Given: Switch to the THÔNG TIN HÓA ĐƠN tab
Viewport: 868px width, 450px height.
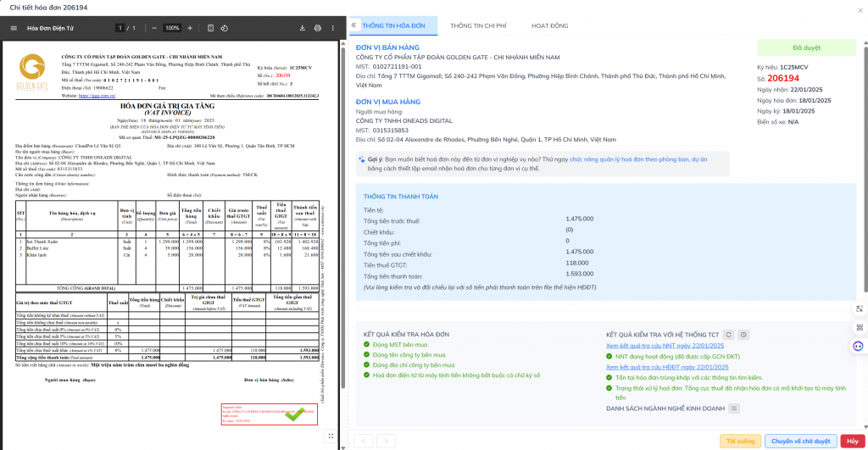Looking at the screenshot, I should point(393,26).
